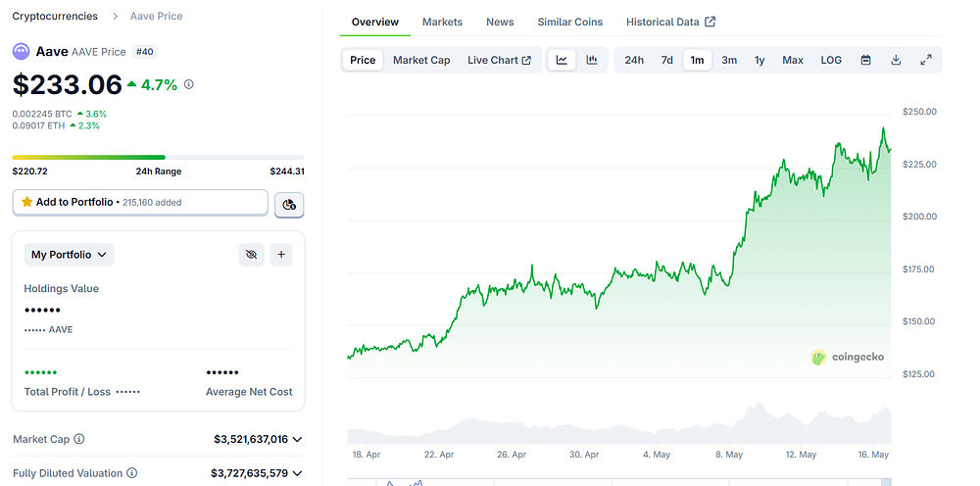Viewport: 980px width, 486px height.
Task: Select the 24h time range
Action: click(634, 60)
